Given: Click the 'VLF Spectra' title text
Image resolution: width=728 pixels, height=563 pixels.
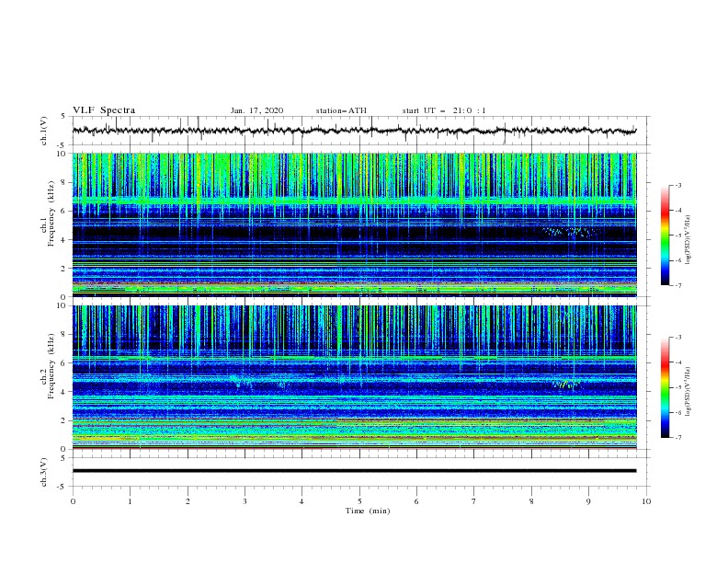Looking at the screenshot, I should coord(104,110).
